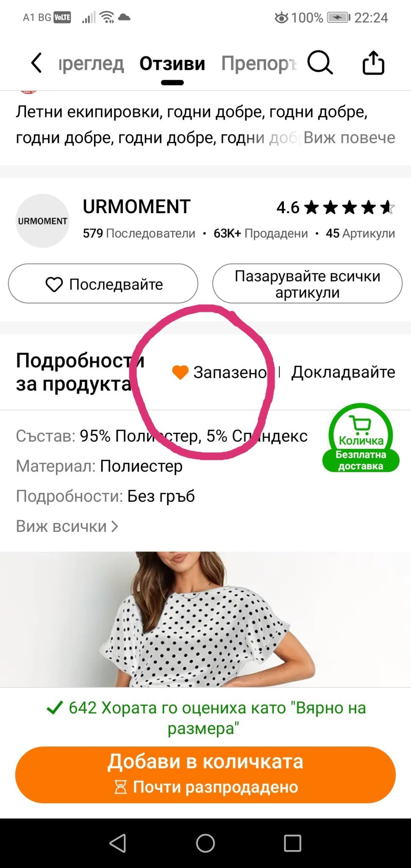Toggle Последвайте to follow the store
Image resolution: width=411 pixels, height=868 pixels.
pyautogui.click(x=103, y=284)
